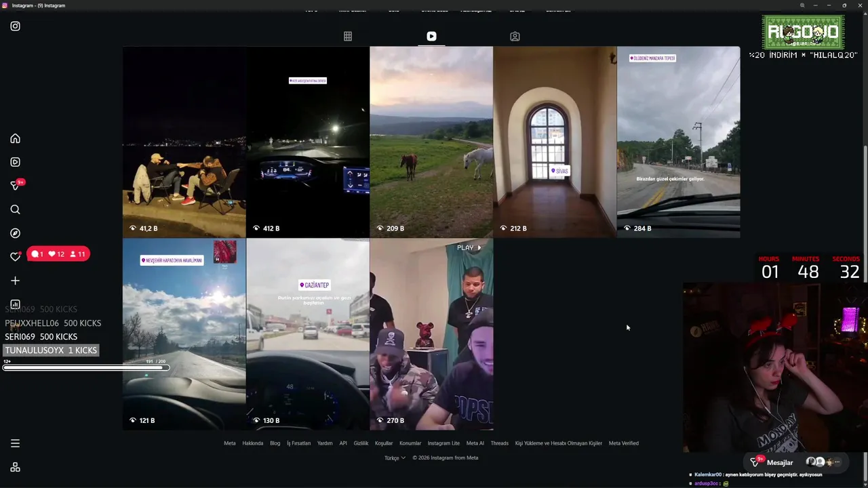868x488 pixels.
Task: Open the horses field reel with 209 B views
Action: [x=431, y=142]
